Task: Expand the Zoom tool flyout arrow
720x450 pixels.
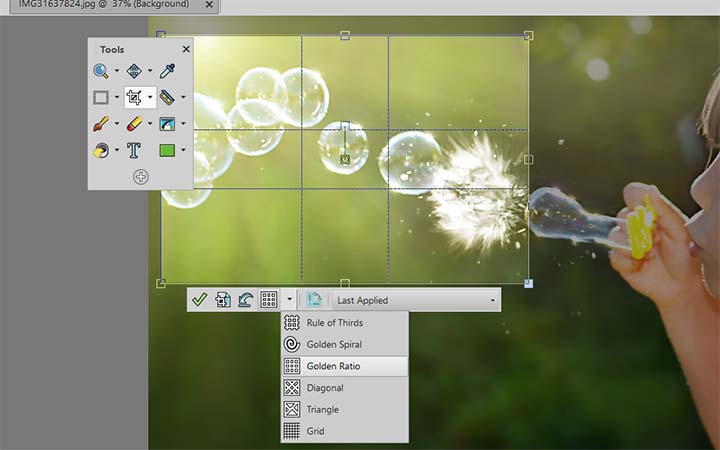Action: (117, 71)
